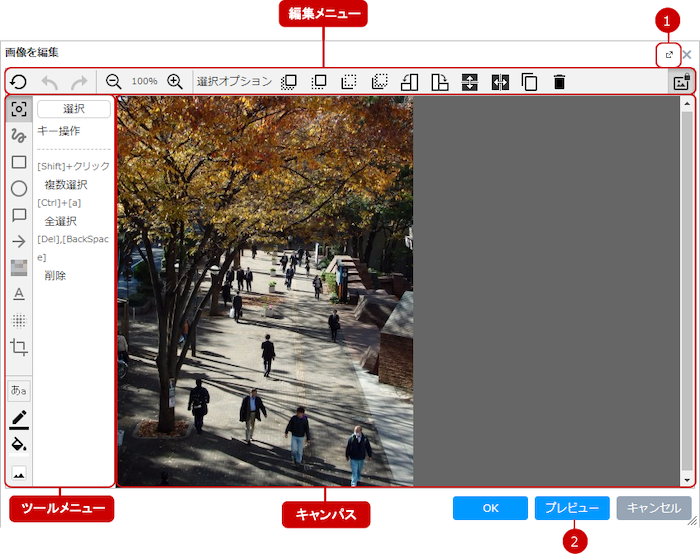Open editor in a new window icon

pyautogui.click(x=669, y=54)
